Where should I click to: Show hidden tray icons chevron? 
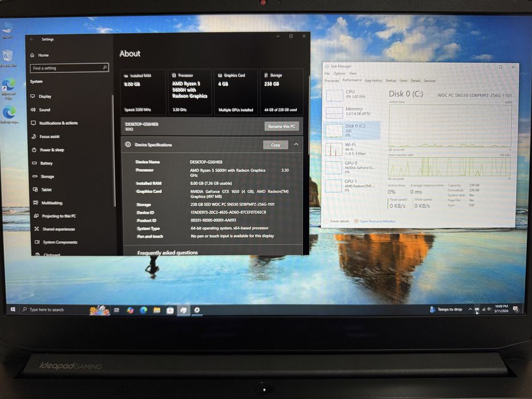point(470,309)
